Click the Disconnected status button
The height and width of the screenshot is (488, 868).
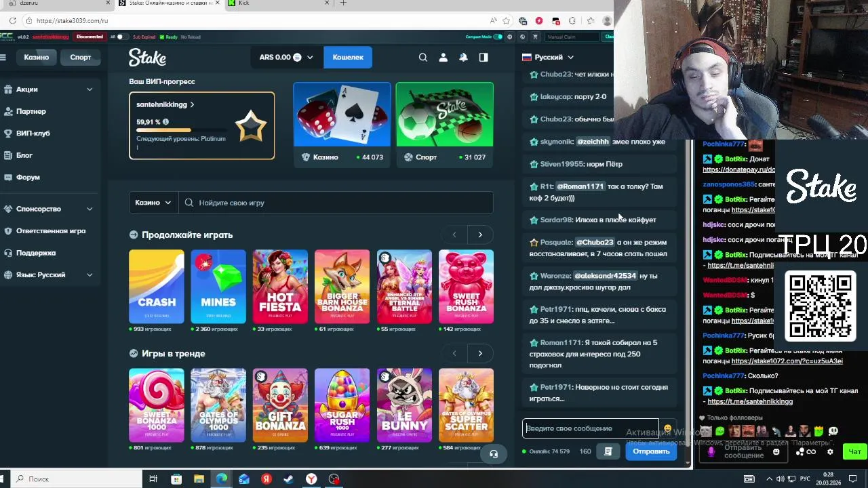tap(90, 37)
